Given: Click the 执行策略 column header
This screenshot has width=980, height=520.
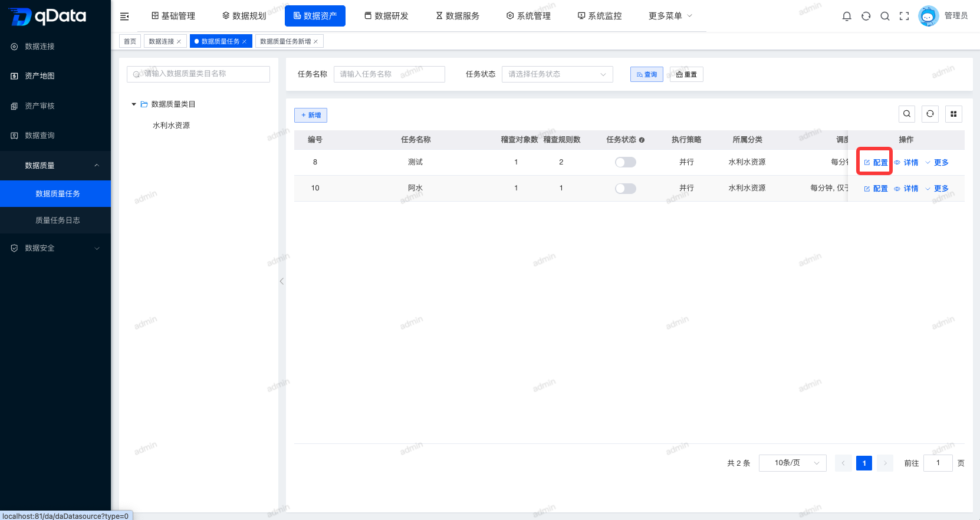Looking at the screenshot, I should click(x=686, y=140).
